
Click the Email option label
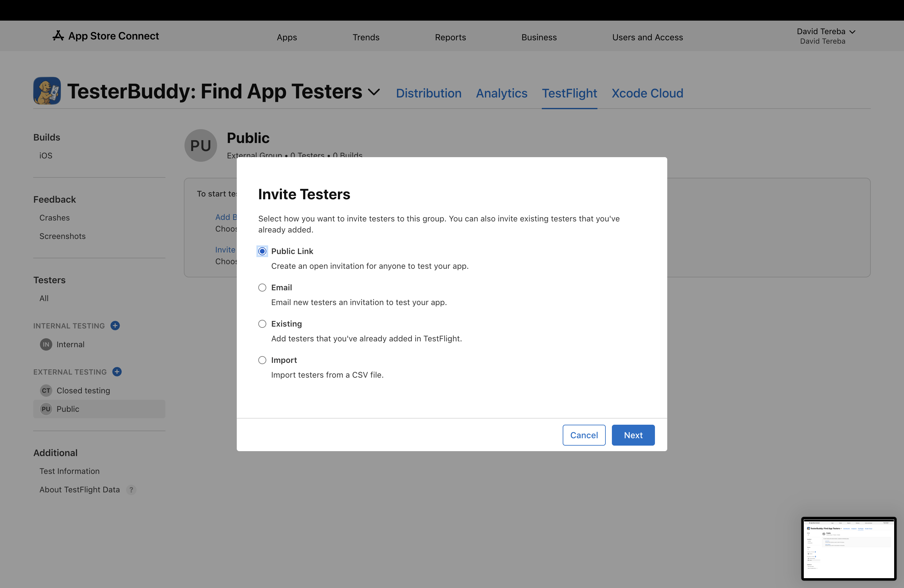(x=281, y=288)
